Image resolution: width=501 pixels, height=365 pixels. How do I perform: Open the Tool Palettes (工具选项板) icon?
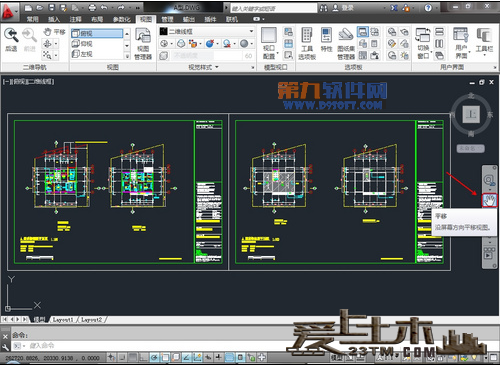tap(307, 43)
